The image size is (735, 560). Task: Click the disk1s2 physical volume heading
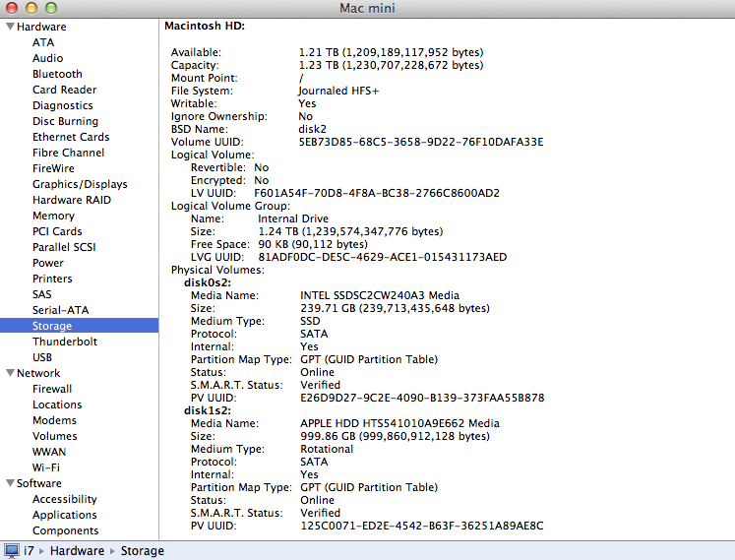pyautogui.click(x=208, y=410)
